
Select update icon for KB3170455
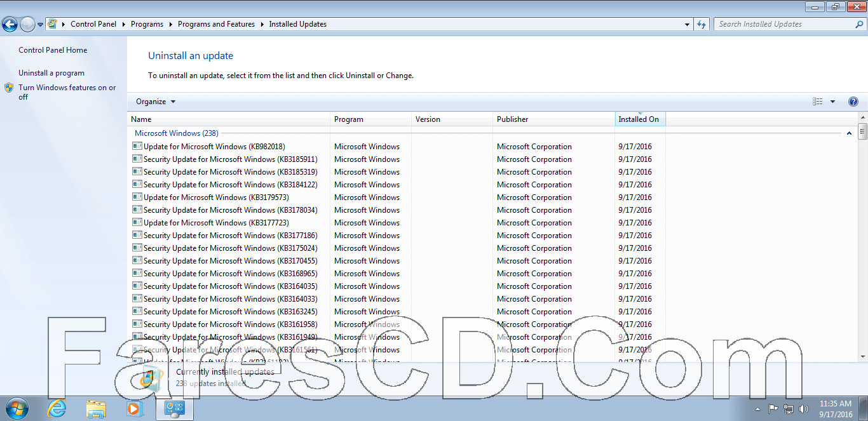pos(137,260)
